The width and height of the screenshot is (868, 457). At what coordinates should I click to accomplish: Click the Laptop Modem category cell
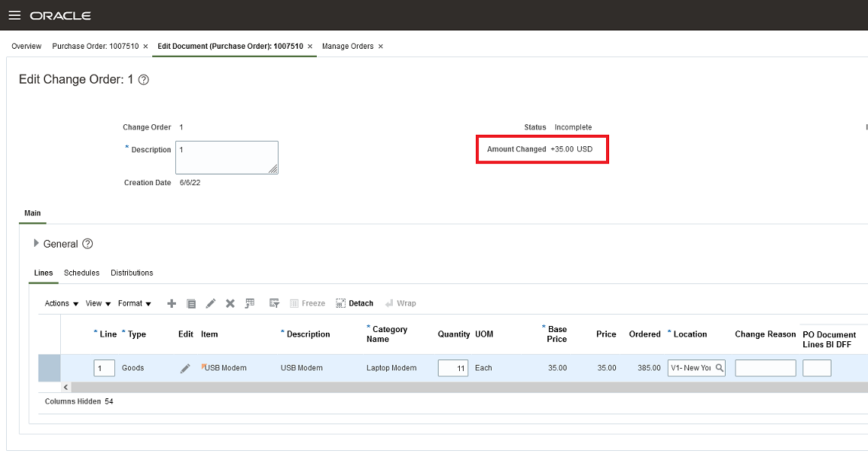click(391, 368)
